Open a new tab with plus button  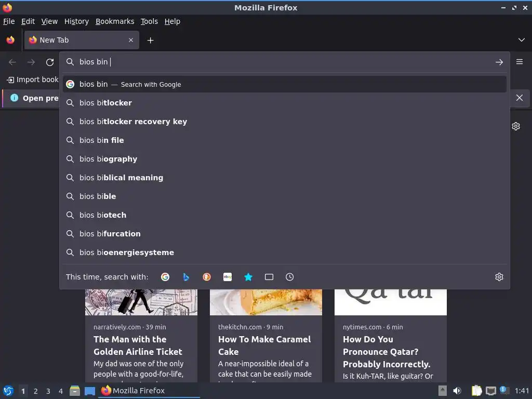pos(150,41)
